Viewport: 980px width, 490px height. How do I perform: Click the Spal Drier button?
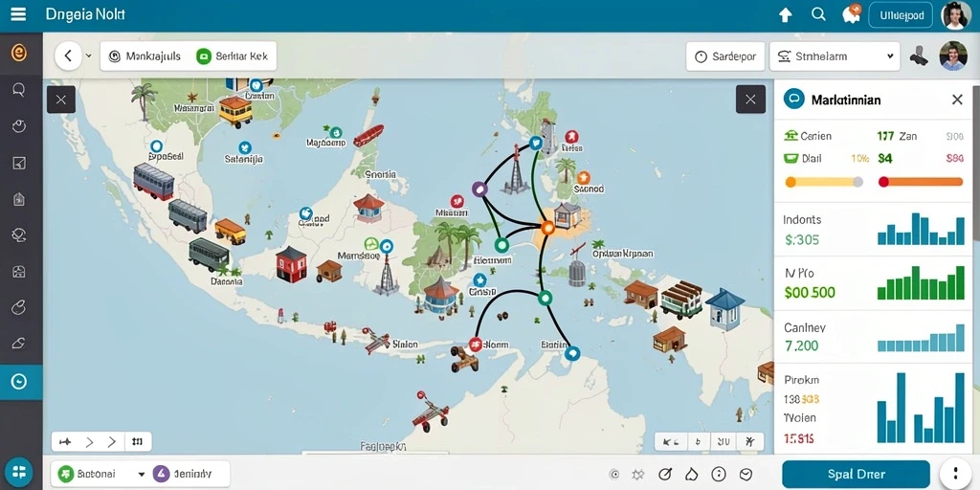[x=856, y=475]
